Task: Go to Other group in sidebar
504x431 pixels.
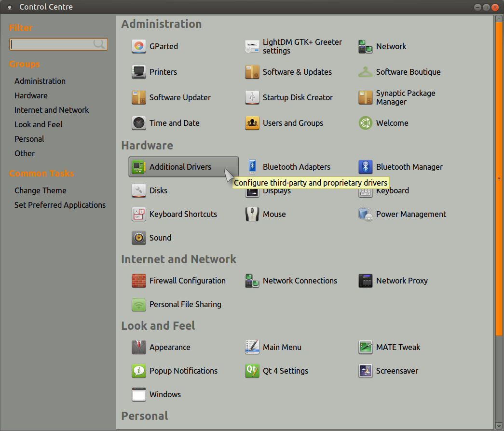Action: click(25, 153)
